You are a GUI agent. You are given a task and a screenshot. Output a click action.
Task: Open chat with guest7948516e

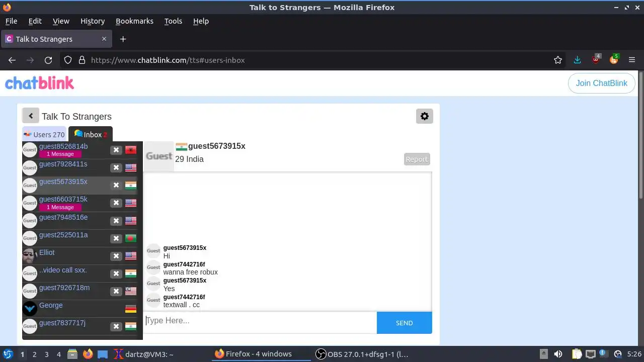63,217
